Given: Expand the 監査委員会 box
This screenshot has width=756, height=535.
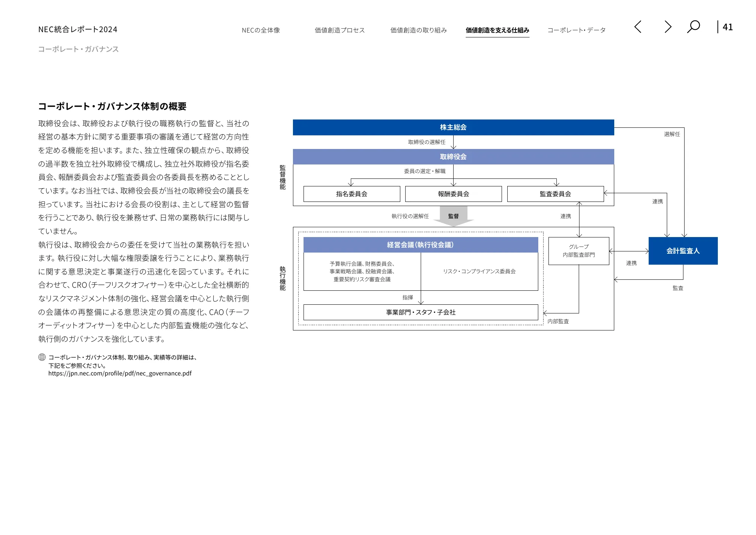Looking at the screenshot, I should (x=555, y=194).
